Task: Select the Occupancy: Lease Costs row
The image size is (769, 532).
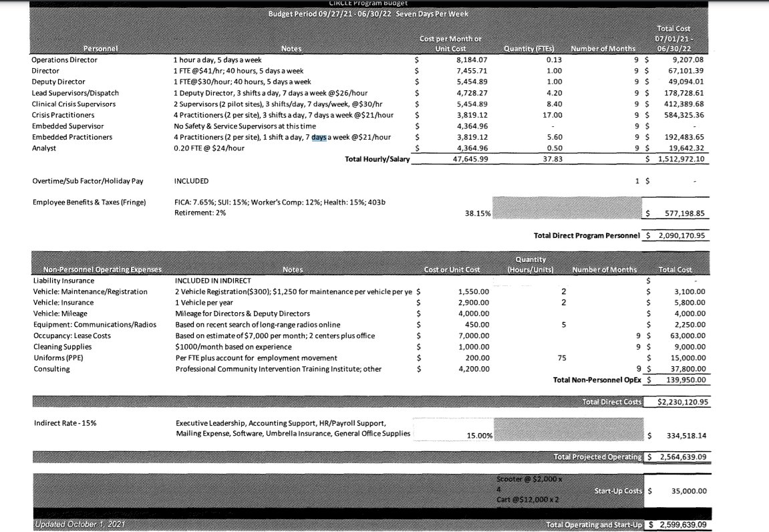Action: tap(370, 336)
